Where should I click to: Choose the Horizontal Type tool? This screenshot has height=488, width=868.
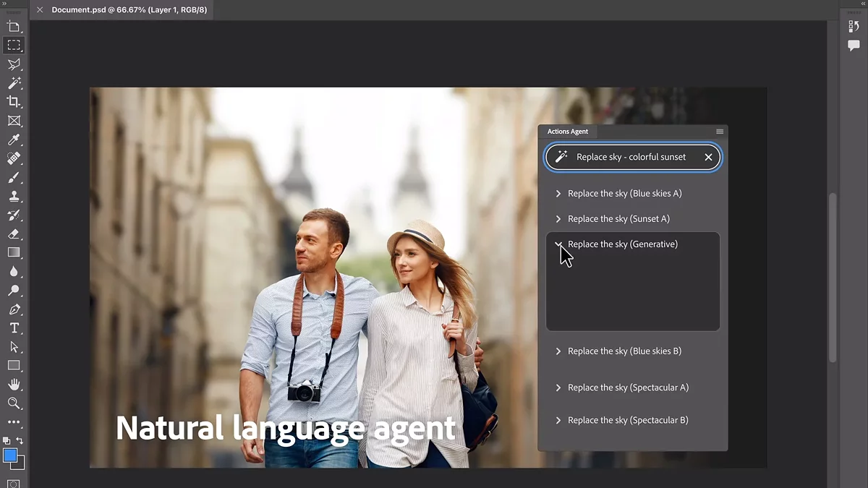(14, 328)
